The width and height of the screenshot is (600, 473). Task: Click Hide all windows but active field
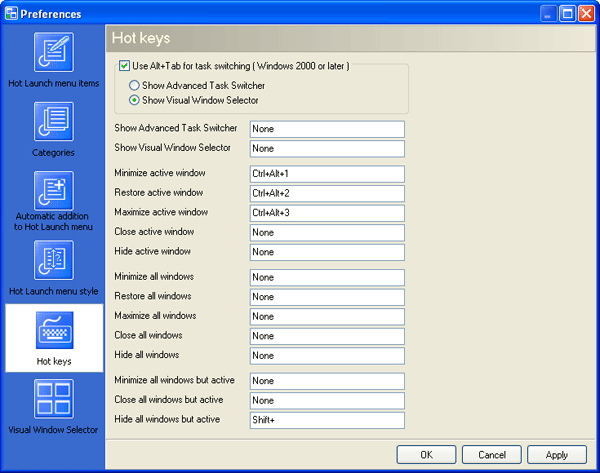[x=327, y=420]
